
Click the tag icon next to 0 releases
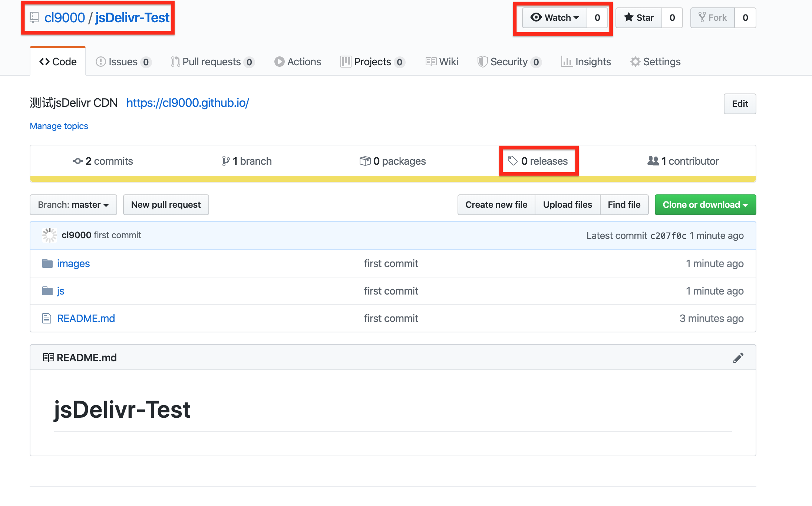[x=512, y=161]
